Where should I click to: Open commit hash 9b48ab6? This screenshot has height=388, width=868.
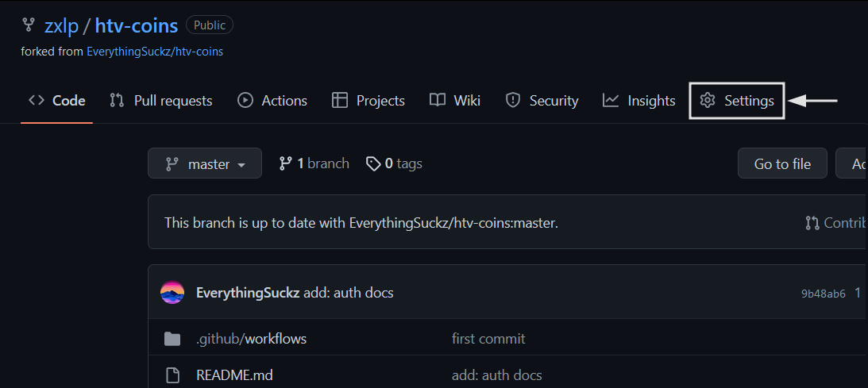tap(824, 294)
